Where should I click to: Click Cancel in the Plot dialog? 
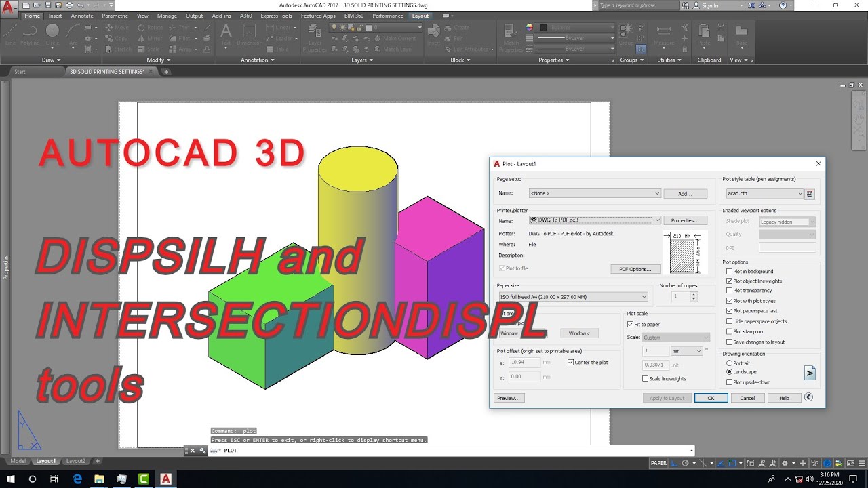(747, 398)
